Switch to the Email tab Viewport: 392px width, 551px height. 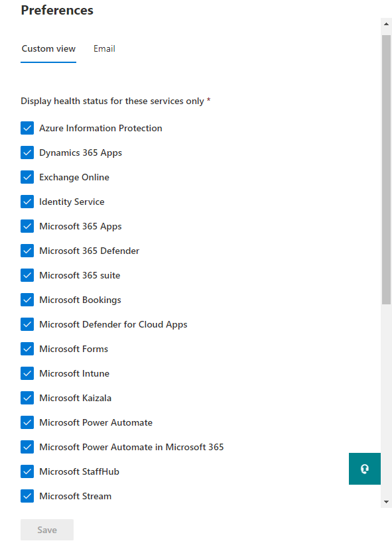(104, 48)
